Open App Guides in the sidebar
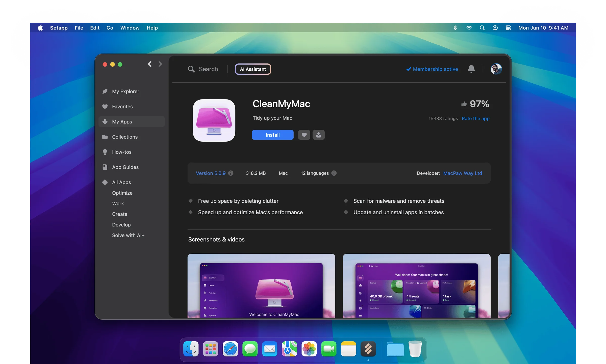The height and width of the screenshot is (364, 606). [x=132, y=167]
